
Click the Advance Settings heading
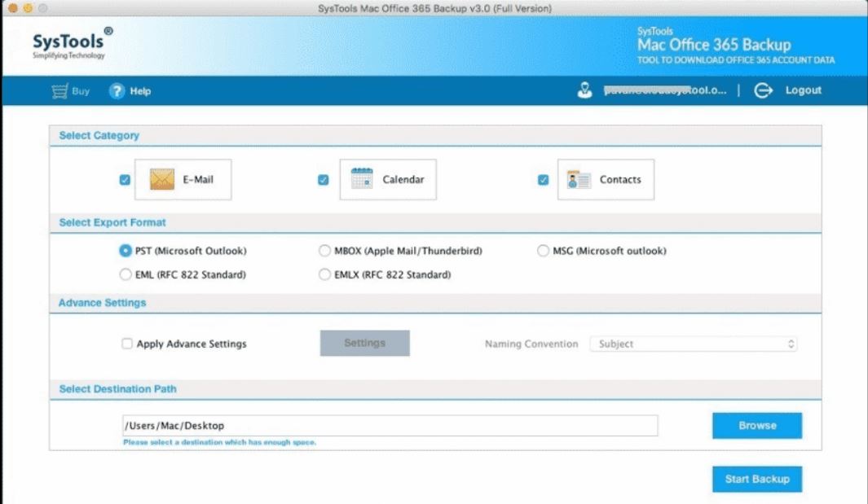pos(103,303)
